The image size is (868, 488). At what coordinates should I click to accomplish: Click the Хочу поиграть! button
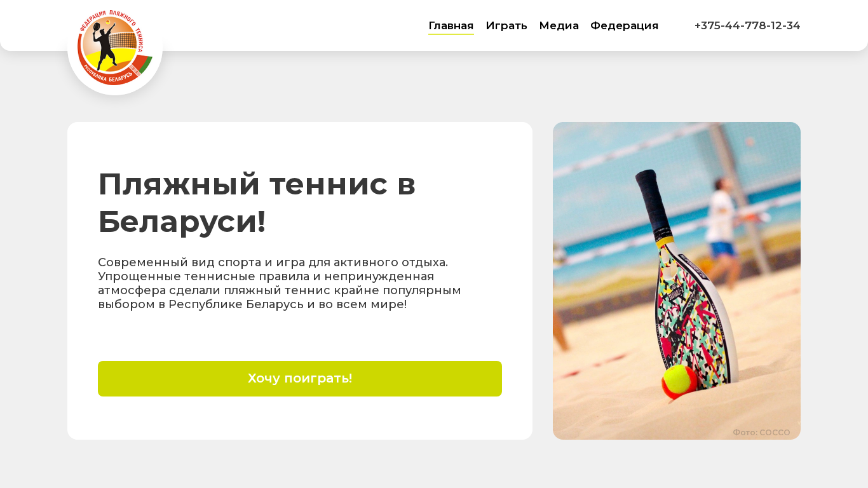300,379
